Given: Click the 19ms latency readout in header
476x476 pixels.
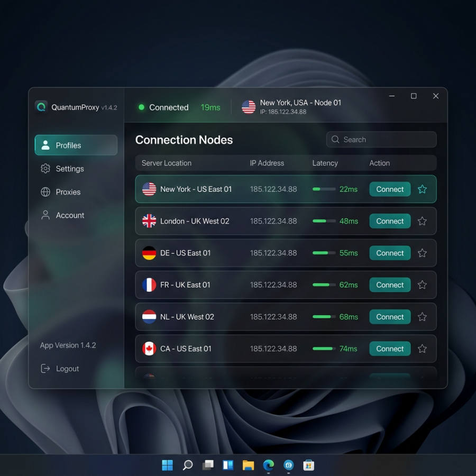Looking at the screenshot, I should pos(210,107).
